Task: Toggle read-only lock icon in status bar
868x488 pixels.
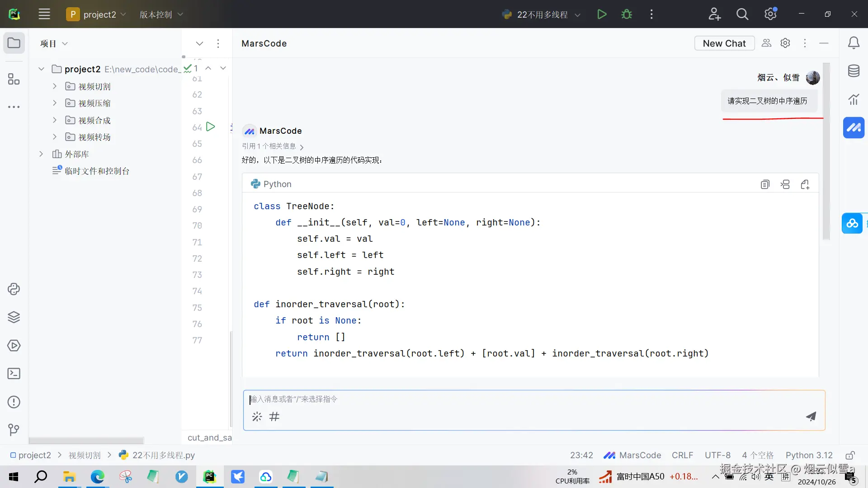Action: pyautogui.click(x=850, y=455)
